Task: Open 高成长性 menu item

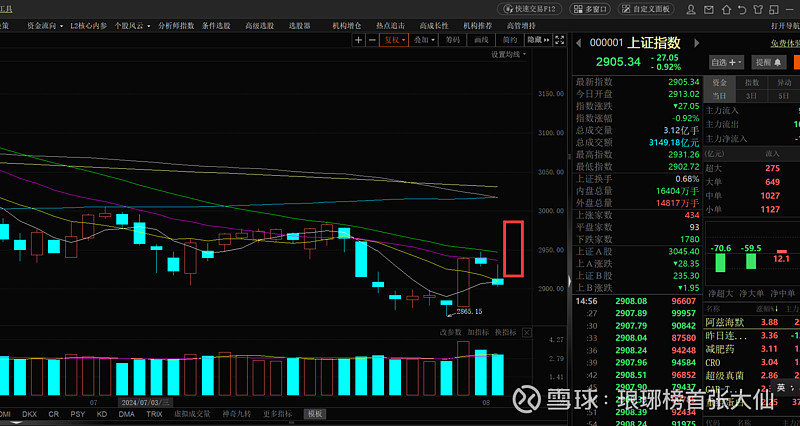Action: pos(434,26)
